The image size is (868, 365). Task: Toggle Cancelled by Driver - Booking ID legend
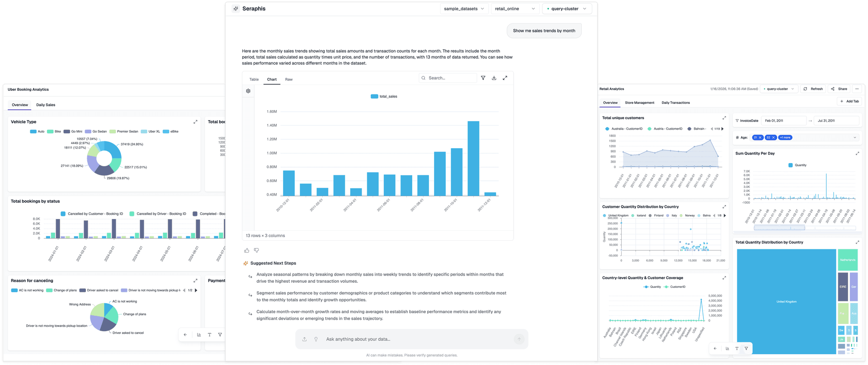click(158, 214)
